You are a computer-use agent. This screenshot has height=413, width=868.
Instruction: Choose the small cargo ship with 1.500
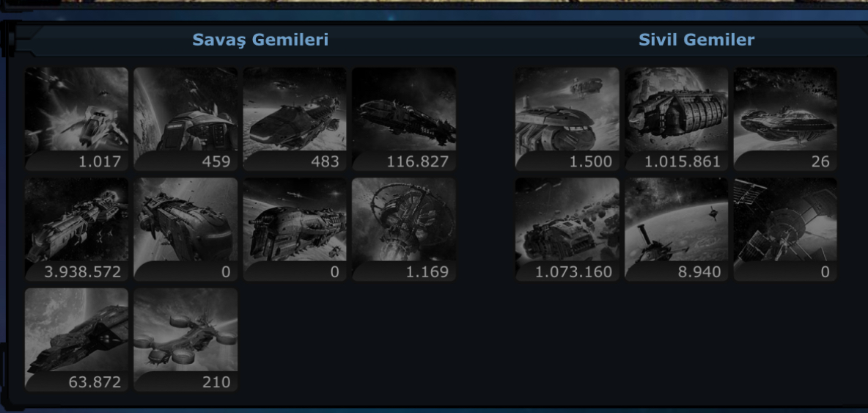[x=567, y=119]
